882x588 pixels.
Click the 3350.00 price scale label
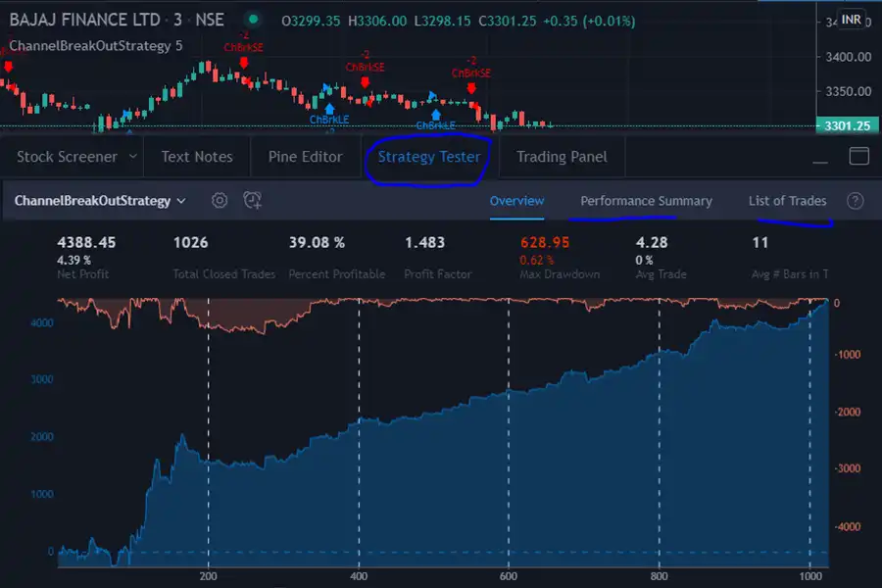pos(849,91)
